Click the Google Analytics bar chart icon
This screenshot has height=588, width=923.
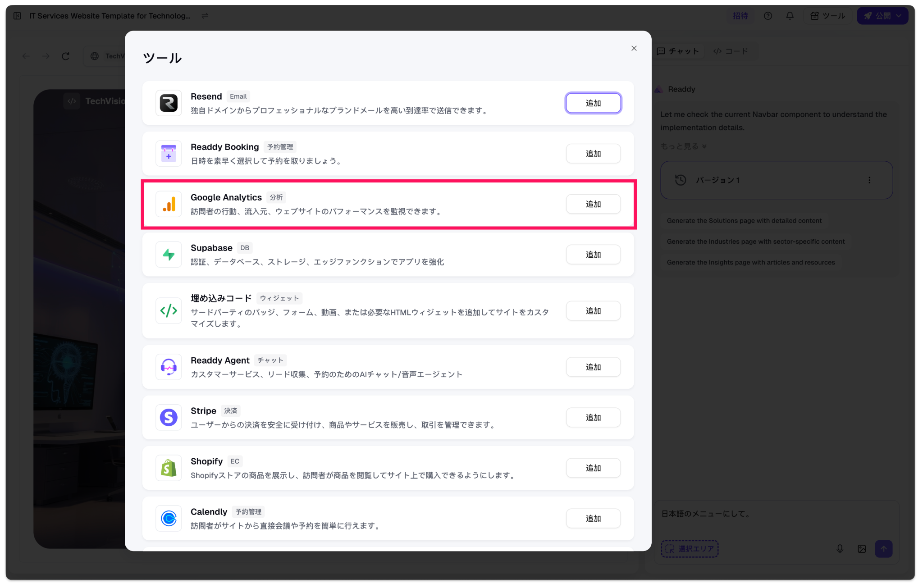pos(169,204)
